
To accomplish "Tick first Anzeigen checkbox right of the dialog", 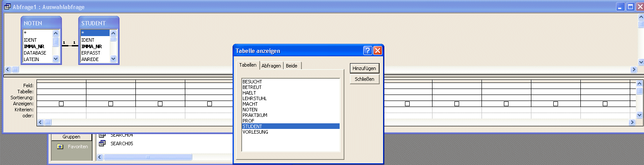I will (408, 104).
